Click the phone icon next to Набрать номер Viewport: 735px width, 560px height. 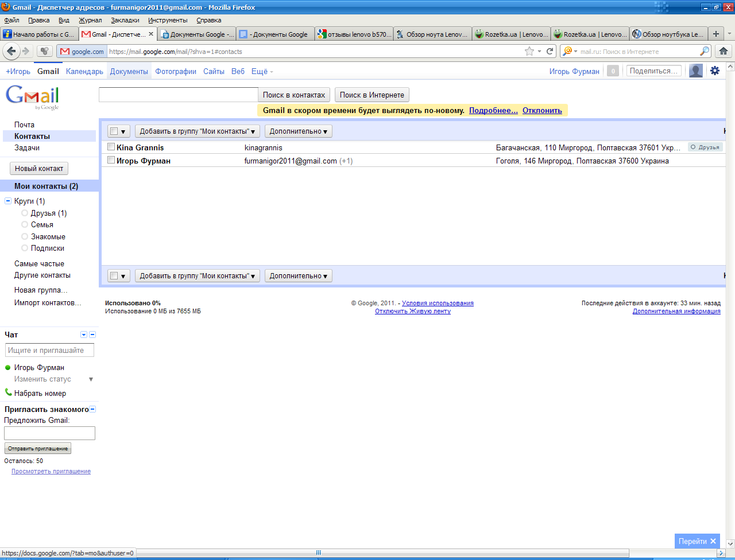8,392
